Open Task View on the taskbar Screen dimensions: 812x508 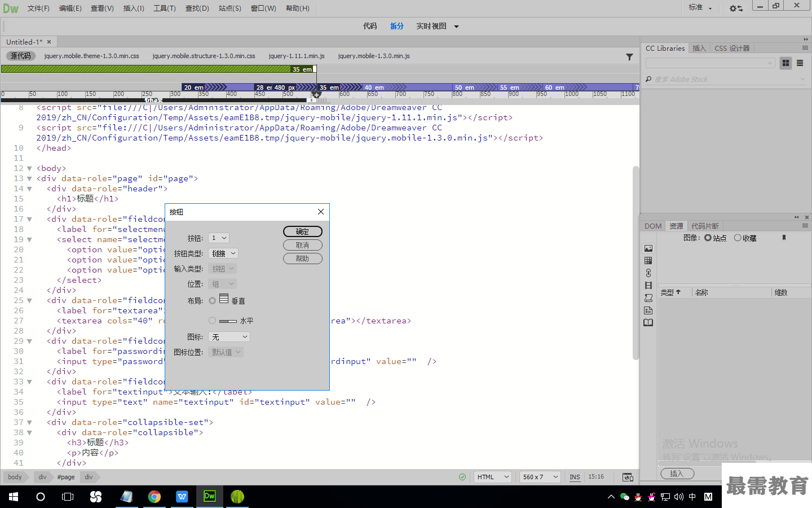pos(68,497)
